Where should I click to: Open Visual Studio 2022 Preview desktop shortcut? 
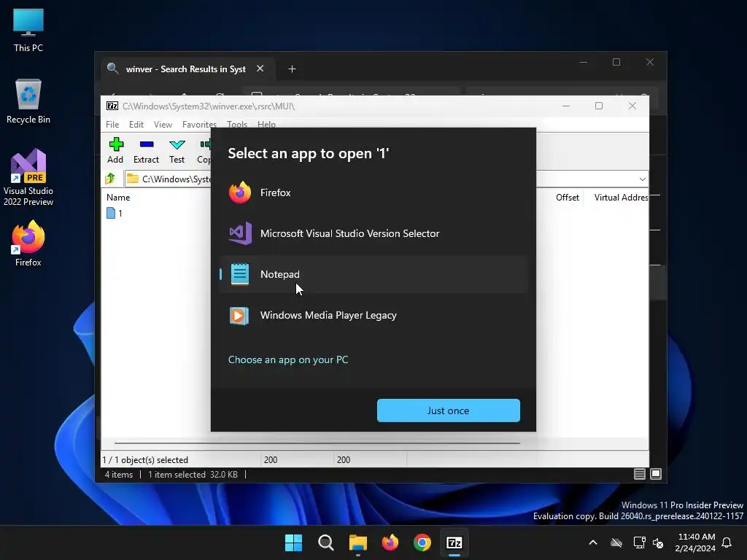(28, 177)
